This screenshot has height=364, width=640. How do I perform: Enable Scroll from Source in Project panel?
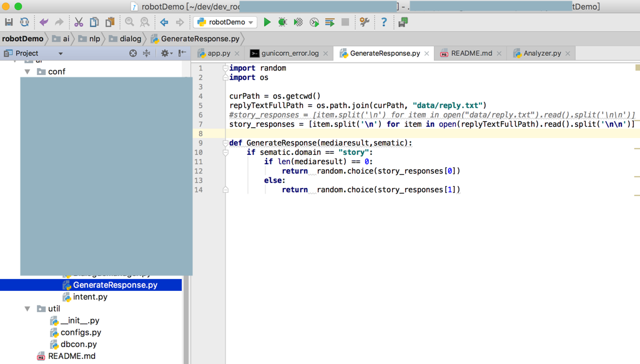click(132, 53)
